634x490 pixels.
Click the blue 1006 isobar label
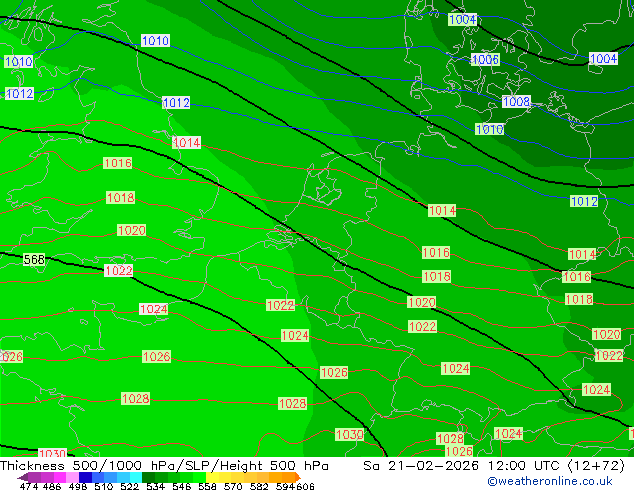coord(485,60)
